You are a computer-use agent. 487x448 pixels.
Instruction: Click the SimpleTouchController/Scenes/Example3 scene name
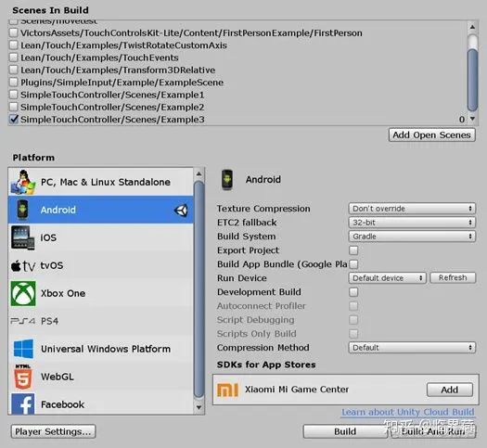point(112,120)
